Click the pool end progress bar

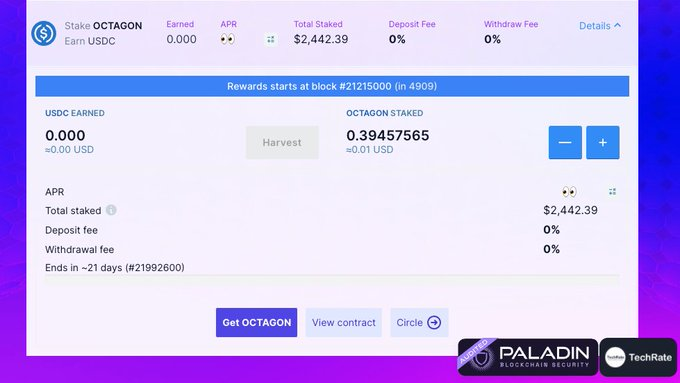[332, 279]
